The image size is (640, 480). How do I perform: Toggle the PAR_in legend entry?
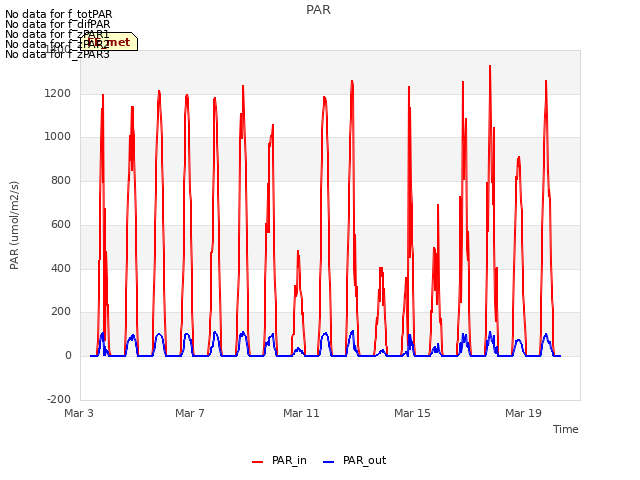coord(280,460)
